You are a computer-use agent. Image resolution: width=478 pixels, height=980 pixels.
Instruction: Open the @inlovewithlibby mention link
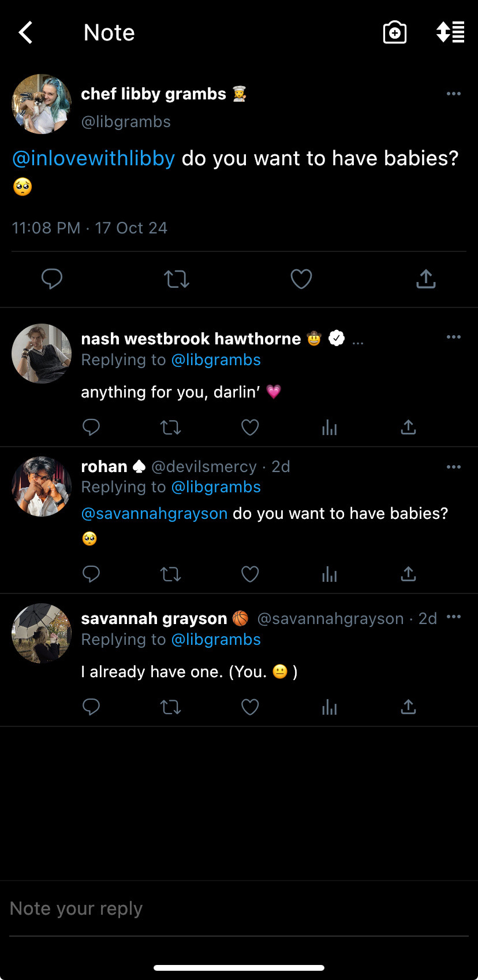point(94,158)
